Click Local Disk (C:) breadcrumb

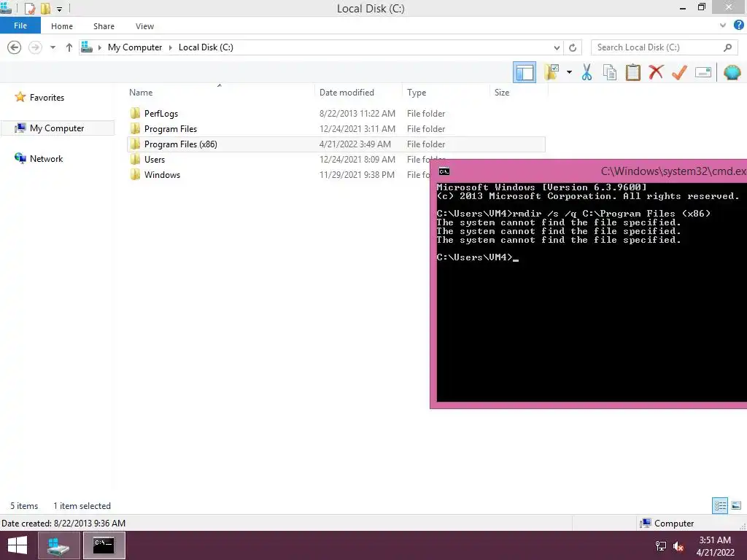tap(206, 47)
